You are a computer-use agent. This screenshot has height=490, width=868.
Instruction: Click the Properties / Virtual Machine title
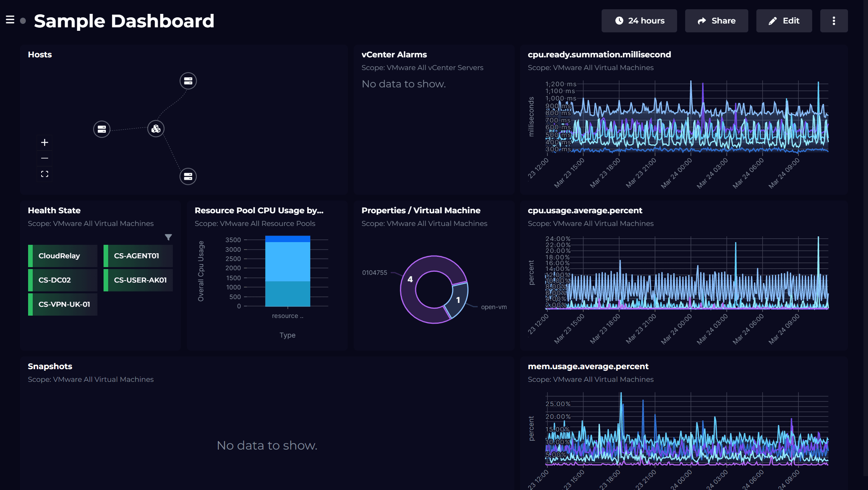coord(421,211)
